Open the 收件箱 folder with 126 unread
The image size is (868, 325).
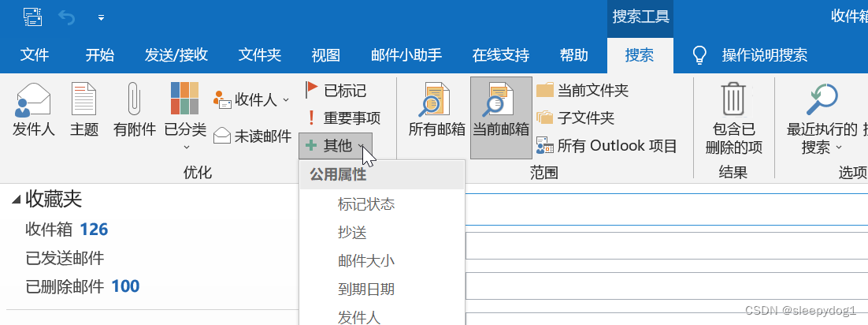click(x=66, y=229)
